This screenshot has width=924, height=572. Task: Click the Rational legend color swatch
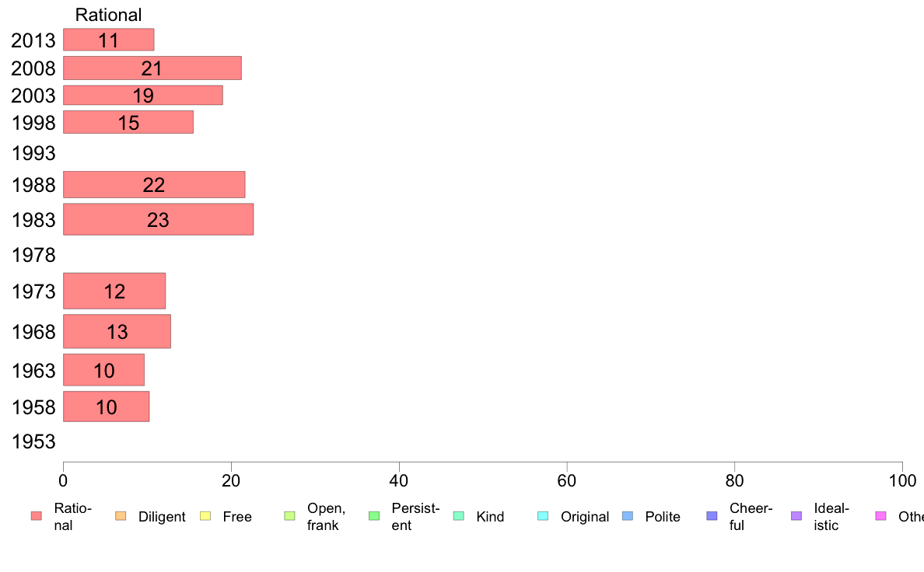(x=37, y=516)
